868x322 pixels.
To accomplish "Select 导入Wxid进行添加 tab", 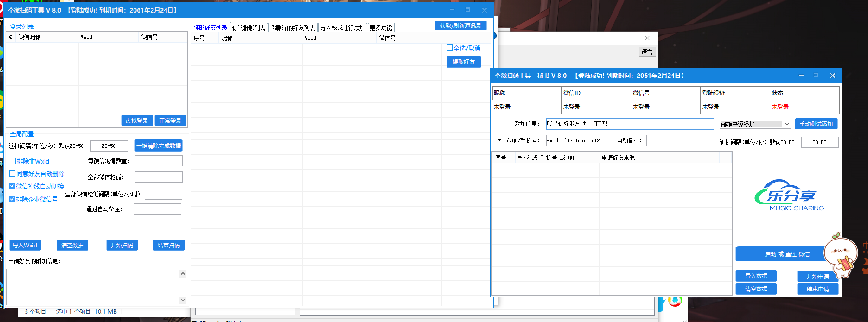I will [343, 28].
